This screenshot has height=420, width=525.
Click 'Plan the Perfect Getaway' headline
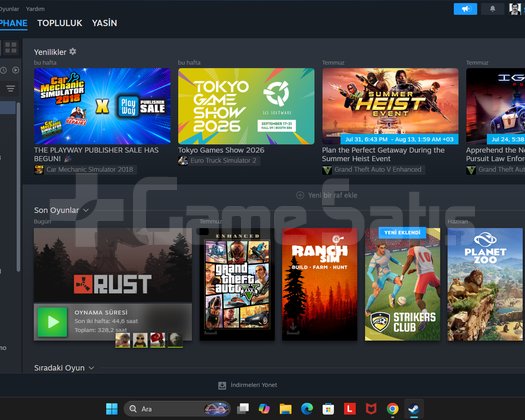click(x=383, y=154)
